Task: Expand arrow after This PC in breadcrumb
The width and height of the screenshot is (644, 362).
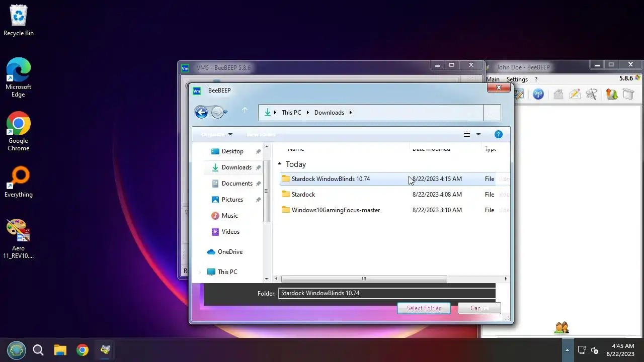Action: click(308, 113)
